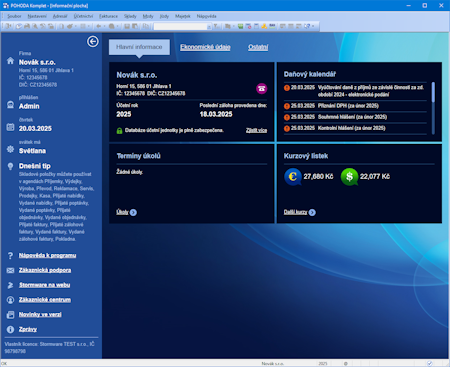
Task: Click the exchange rate toolbar icon
Action: click(x=272, y=26)
